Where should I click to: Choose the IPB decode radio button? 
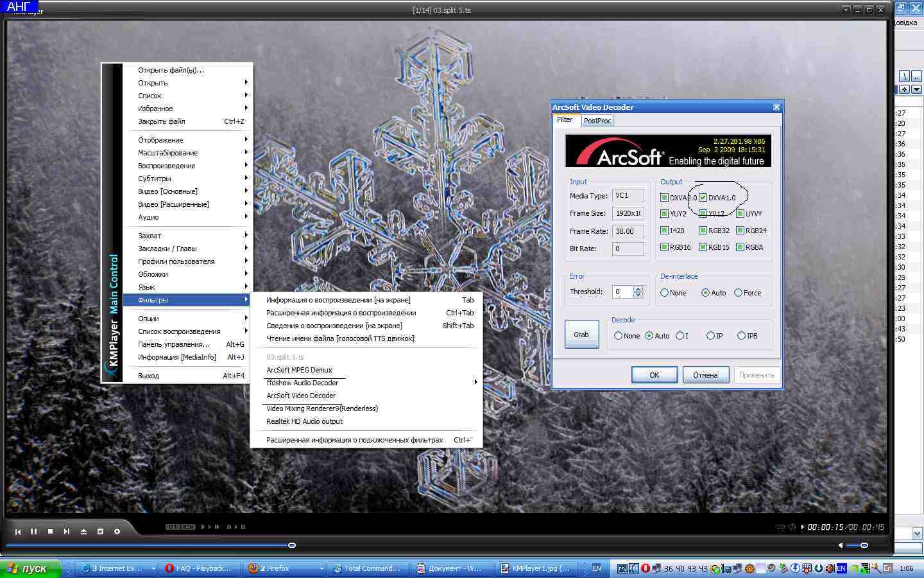tap(741, 336)
